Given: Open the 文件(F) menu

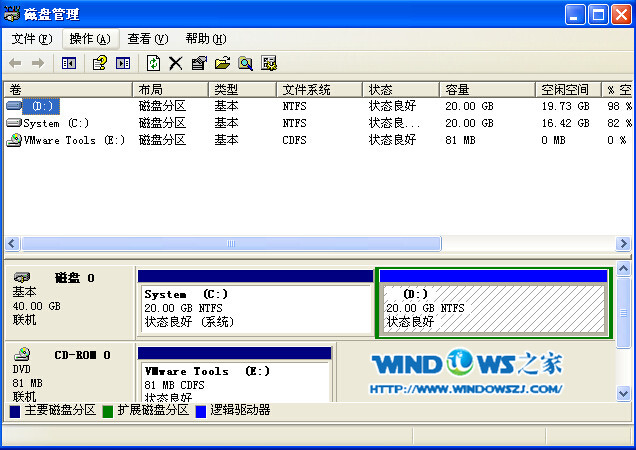Looking at the screenshot, I should pyautogui.click(x=32, y=39).
